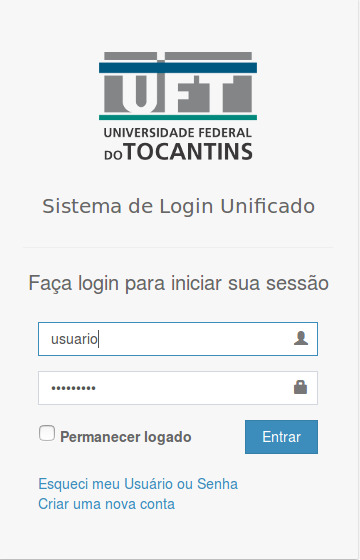
Task: Focus the password input field
Action: [x=178, y=388]
